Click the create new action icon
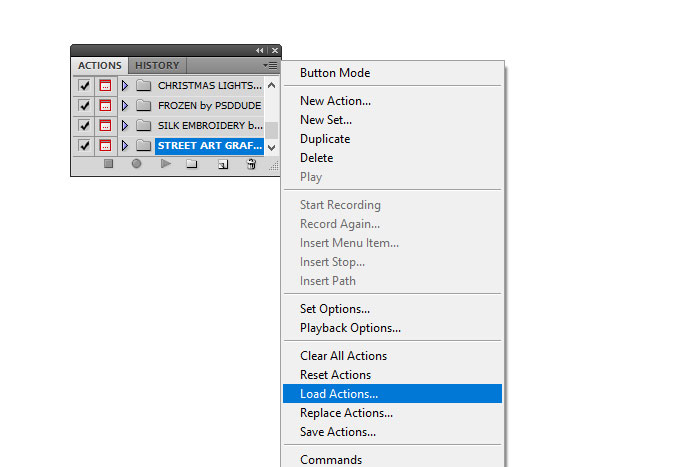This screenshot has height=467, width=700. [x=222, y=164]
